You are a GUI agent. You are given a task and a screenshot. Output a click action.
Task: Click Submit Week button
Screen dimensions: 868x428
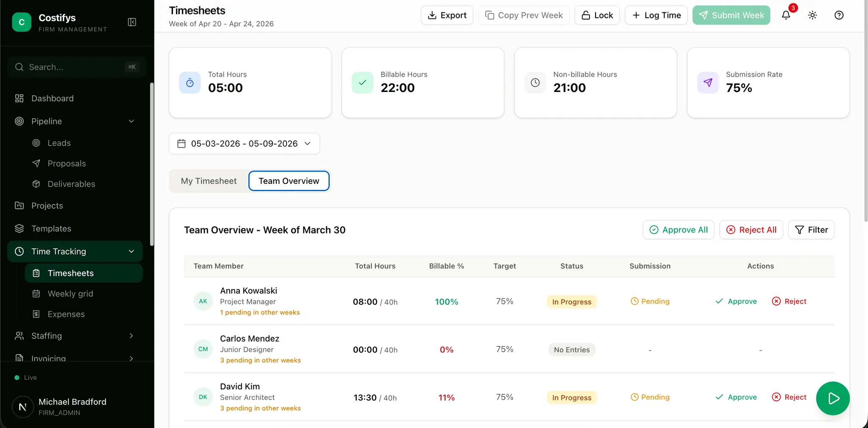[x=732, y=15]
